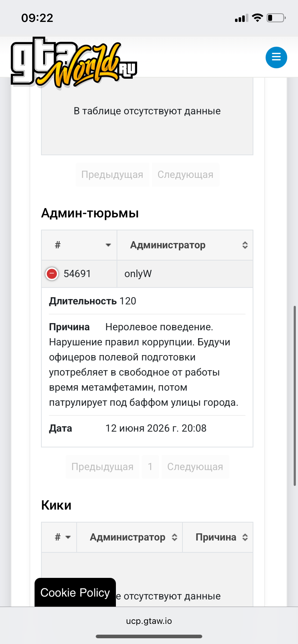Tap the cellular signal icon
The image size is (298, 644).
pyautogui.click(x=241, y=18)
